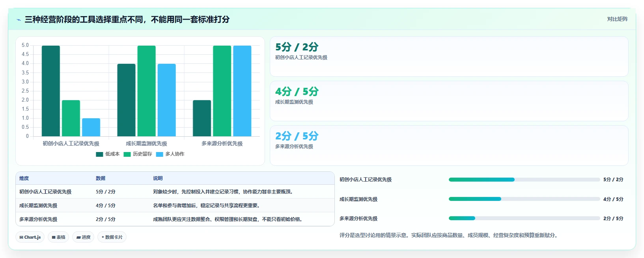
Task: Click the 低成本 bar in the 初创小店 group
Action: point(51,91)
